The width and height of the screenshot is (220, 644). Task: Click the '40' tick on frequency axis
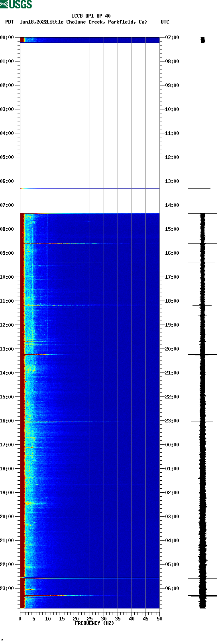(132, 619)
